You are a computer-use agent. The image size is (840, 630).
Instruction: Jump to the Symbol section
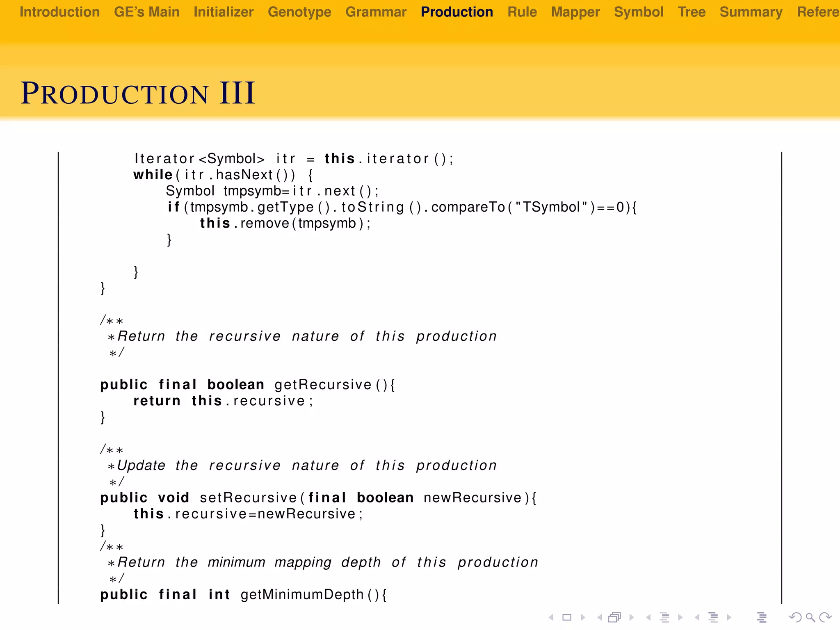(639, 12)
